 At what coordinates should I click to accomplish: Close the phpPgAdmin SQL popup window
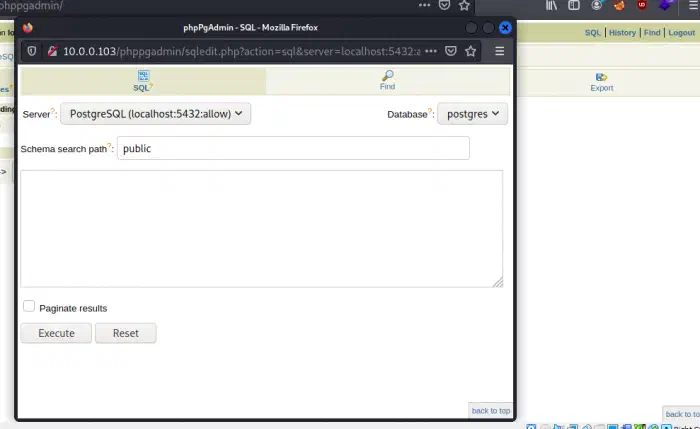pos(505,28)
